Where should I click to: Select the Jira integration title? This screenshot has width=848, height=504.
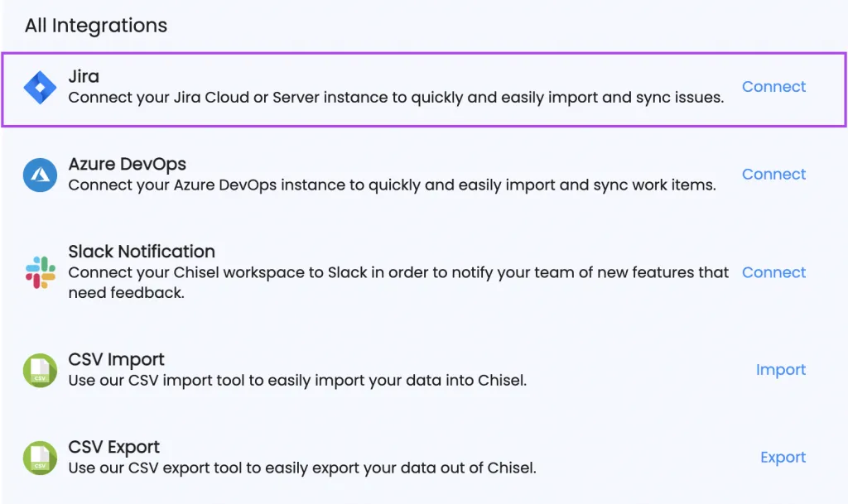(84, 76)
